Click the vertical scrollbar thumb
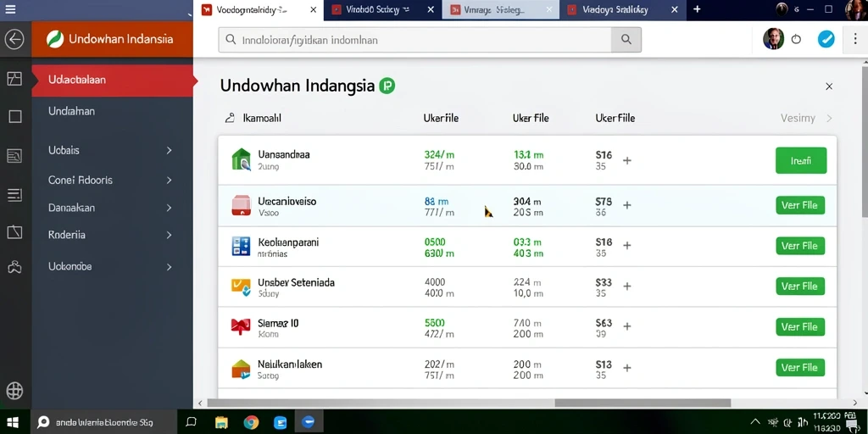868x434 pixels. pos(865,142)
